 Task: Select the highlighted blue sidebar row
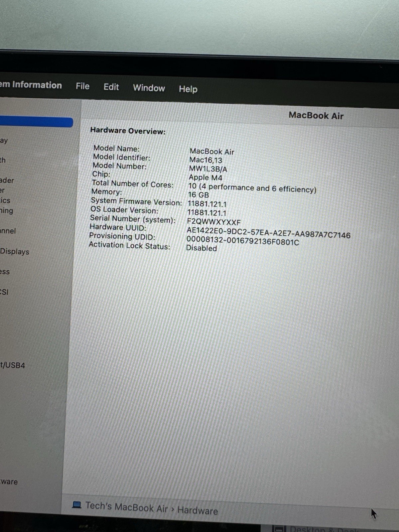pos(36,122)
